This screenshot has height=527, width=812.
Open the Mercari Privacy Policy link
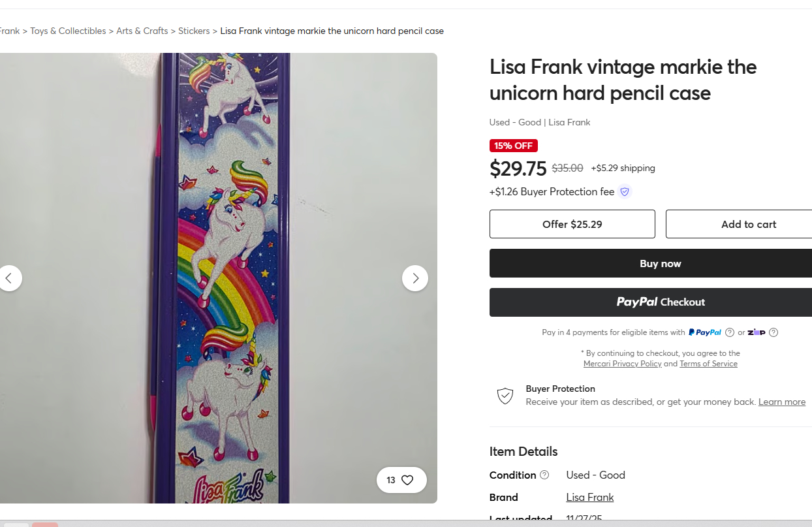click(x=622, y=364)
